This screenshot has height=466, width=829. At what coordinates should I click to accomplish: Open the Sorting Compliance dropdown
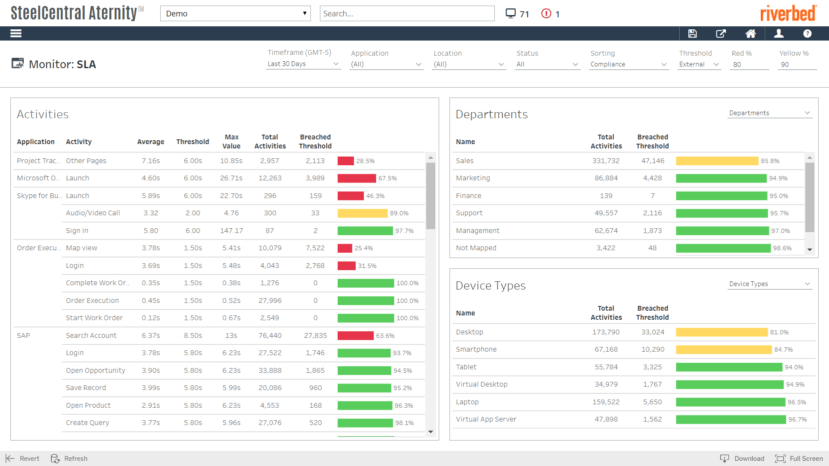tap(629, 65)
